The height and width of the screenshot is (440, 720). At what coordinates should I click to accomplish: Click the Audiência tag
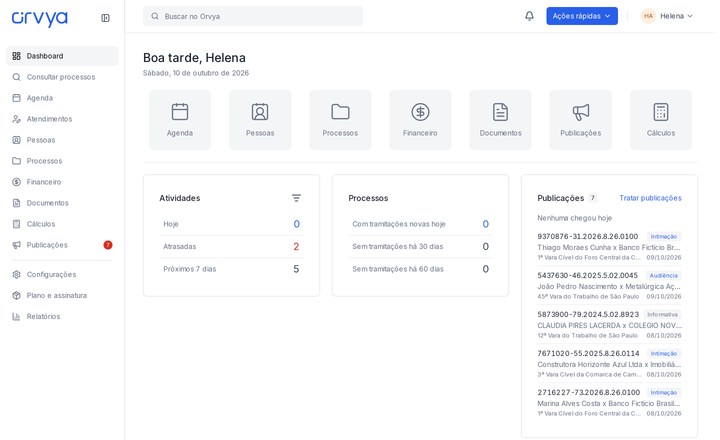click(664, 276)
